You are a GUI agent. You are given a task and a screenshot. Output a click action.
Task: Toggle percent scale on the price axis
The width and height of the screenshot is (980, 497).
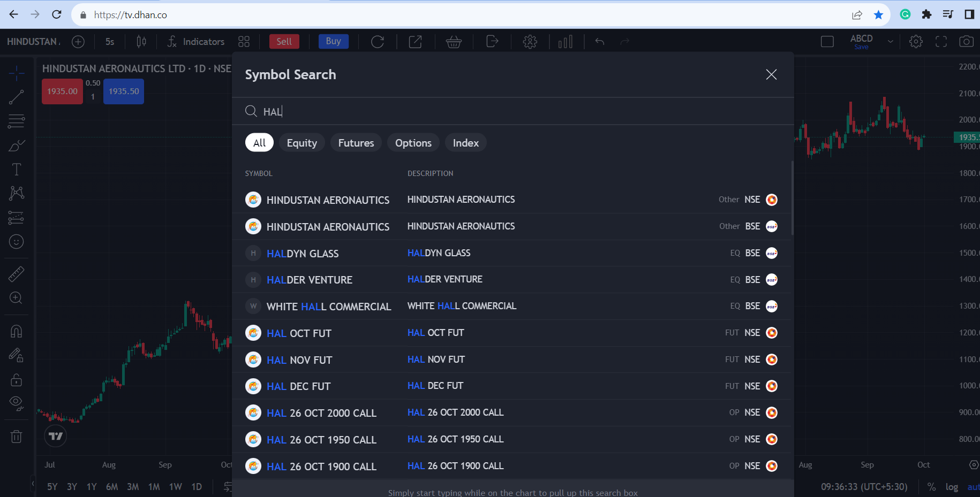pyautogui.click(x=932, y=487)
